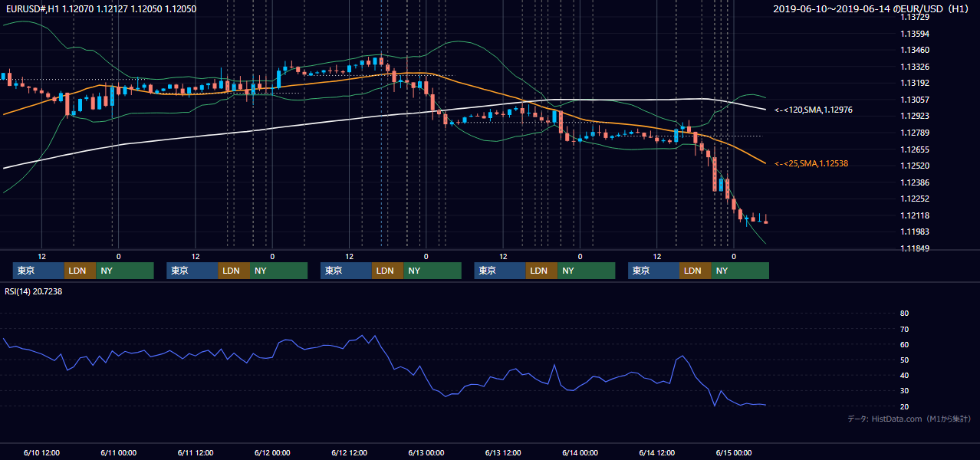This screenshot has height=460, width=980.
Task: Click price axis value 1.12789
Action: 915,133
